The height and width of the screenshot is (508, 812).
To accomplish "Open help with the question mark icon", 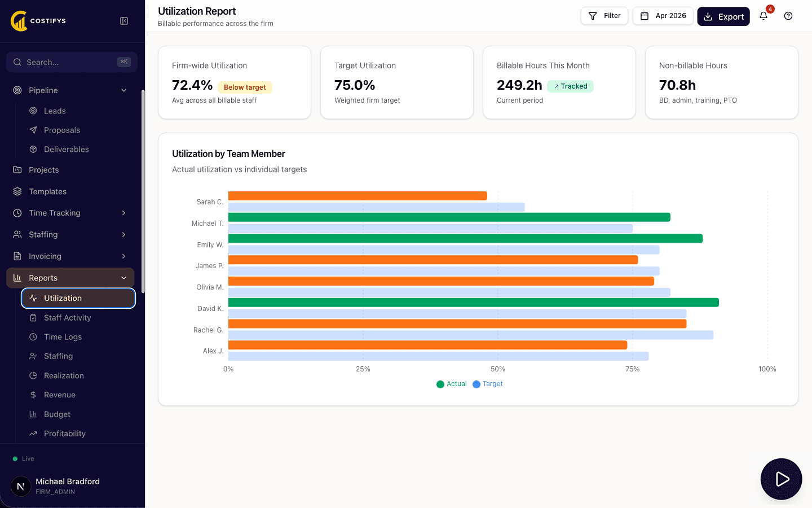I will (788, 16).
